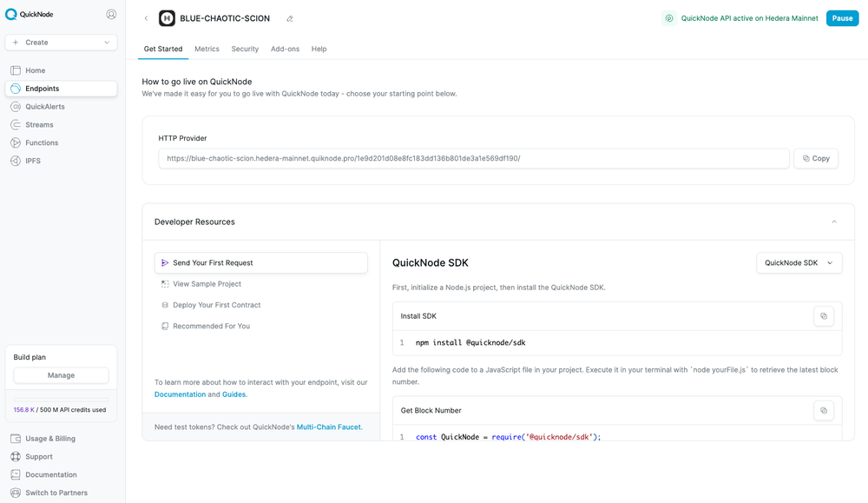Copy the Get Block Number code snippet
This screenshot has height=503, width=868.
(x=824, y=411)
